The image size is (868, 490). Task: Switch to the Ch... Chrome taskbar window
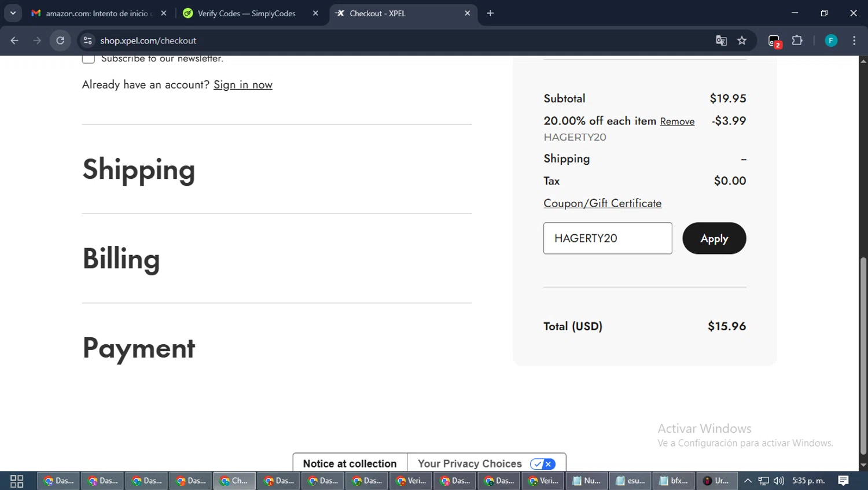tap(234, 481)
